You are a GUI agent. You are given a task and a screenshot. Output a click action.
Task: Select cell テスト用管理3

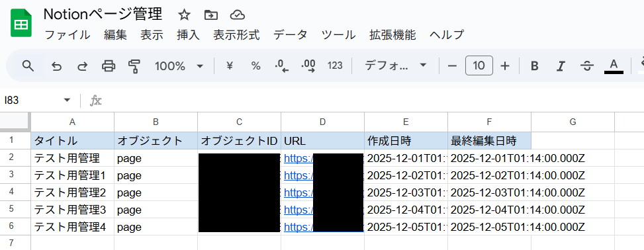click(72, 210)
